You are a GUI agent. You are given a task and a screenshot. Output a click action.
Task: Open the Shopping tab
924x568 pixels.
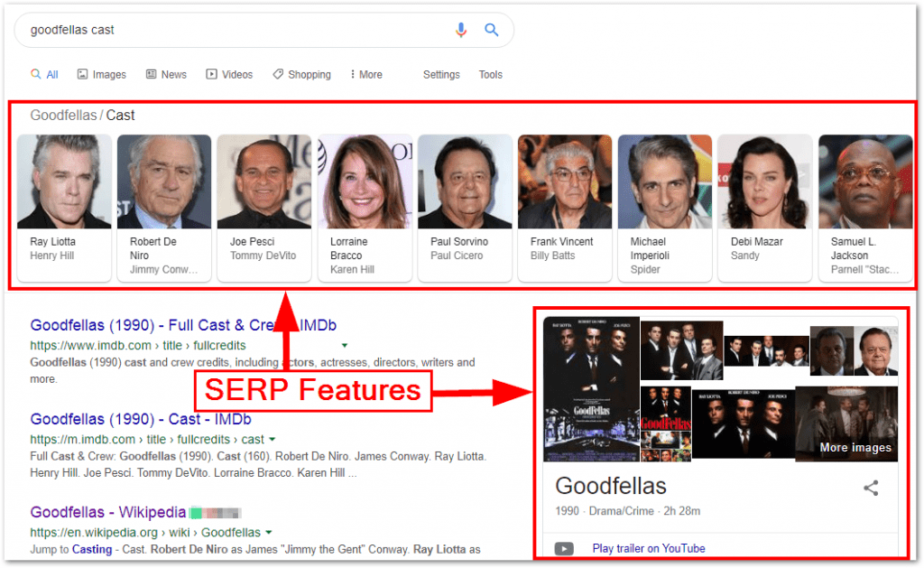point(301,75)
